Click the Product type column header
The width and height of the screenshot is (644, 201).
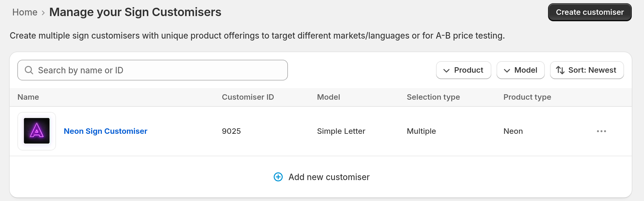click(x=527, y=97)
